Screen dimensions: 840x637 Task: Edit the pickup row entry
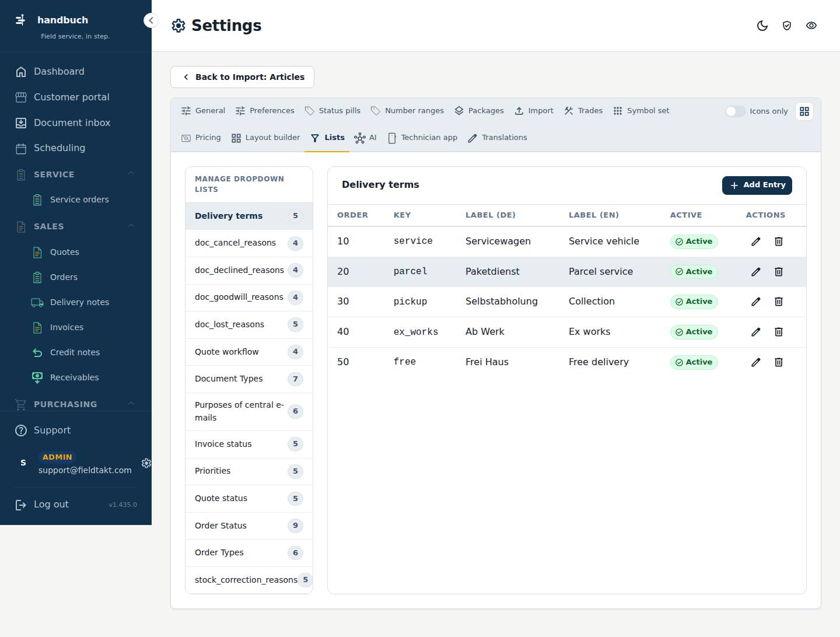point(755,302)
